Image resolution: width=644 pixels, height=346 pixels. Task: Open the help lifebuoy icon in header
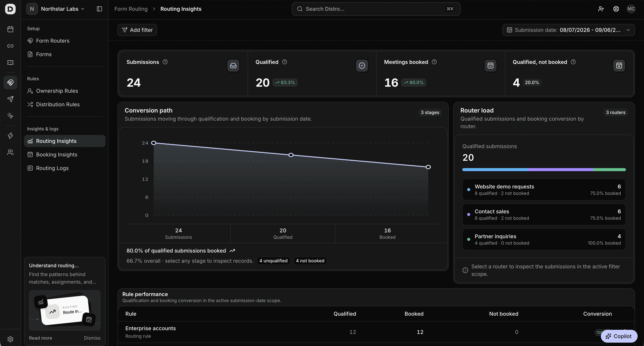coord(616,9)
